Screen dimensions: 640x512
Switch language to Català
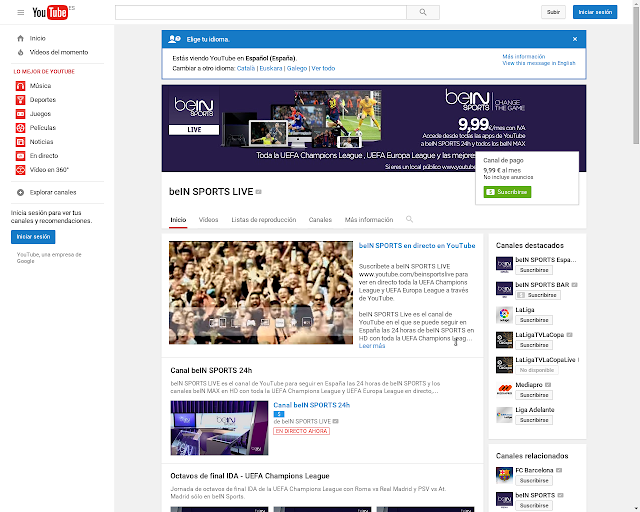pos(246,68)
